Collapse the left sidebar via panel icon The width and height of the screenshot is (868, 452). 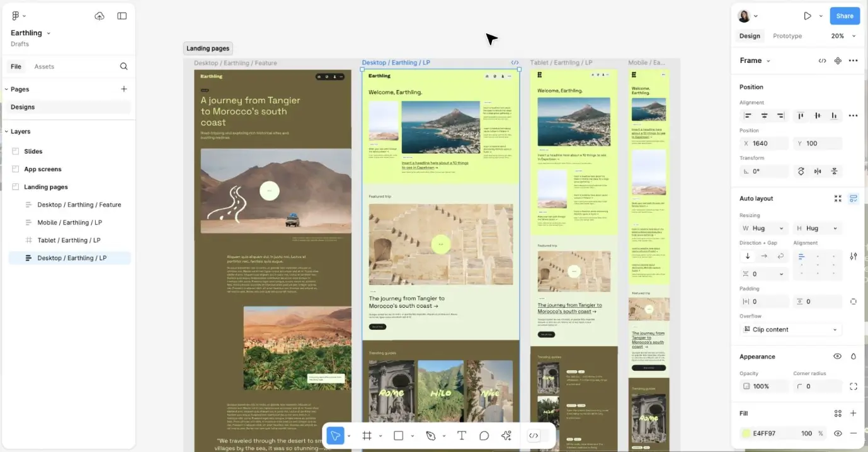point(122,16)
